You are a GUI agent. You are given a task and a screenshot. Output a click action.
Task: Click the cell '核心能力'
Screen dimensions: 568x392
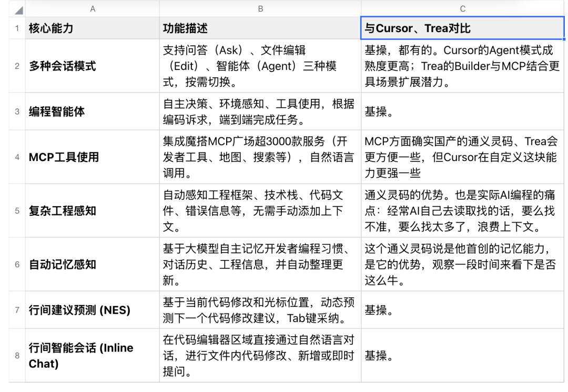(x=93, y=28)
